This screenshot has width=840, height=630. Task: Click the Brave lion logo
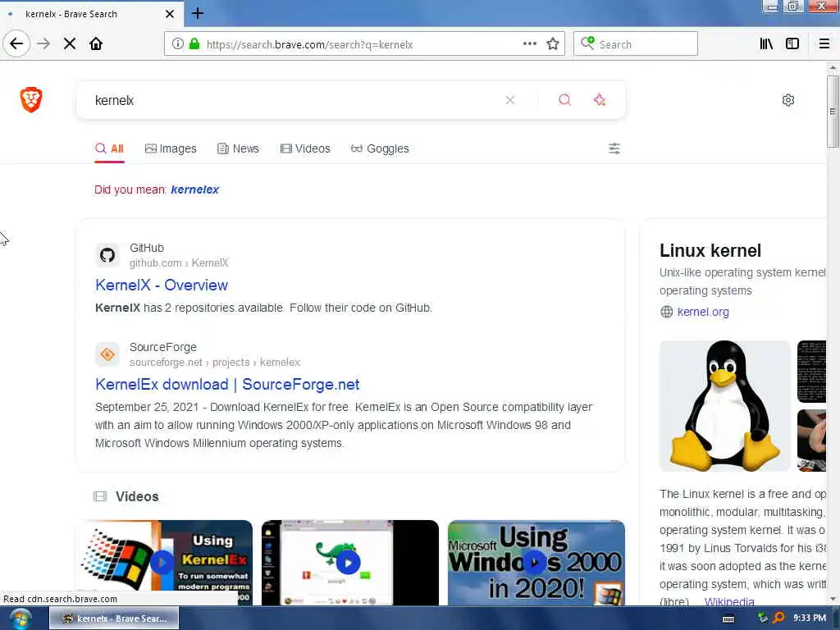31,99
